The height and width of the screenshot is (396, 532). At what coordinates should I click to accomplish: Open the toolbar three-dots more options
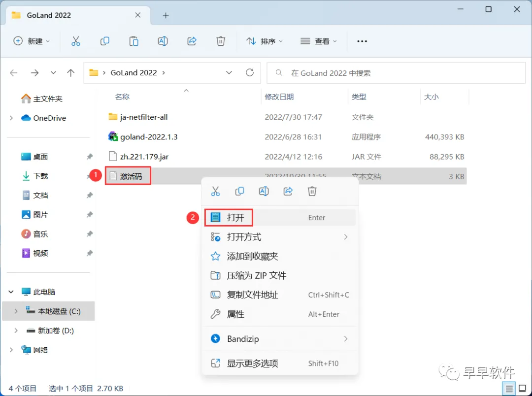[x=362, y=41]
